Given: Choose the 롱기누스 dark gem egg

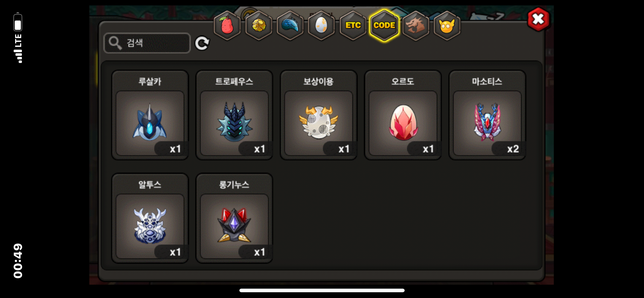Looking at the screenshot, I should (234, 218).
